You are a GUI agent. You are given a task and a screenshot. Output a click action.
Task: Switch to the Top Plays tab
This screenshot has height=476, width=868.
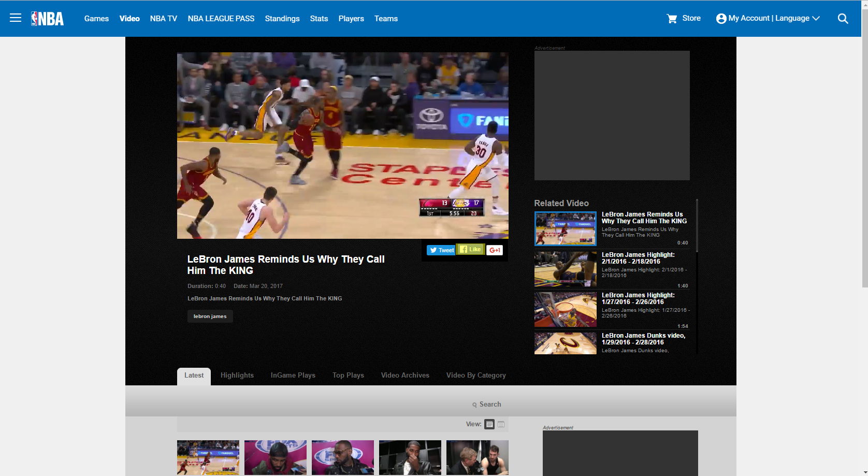click(348, 376)
